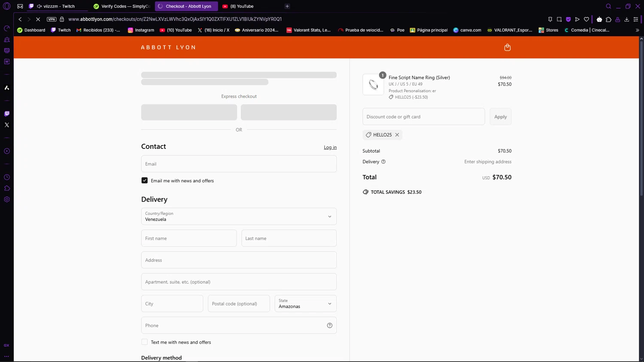Select the Checkout - Abbott Lyon tab

[186, 6]
